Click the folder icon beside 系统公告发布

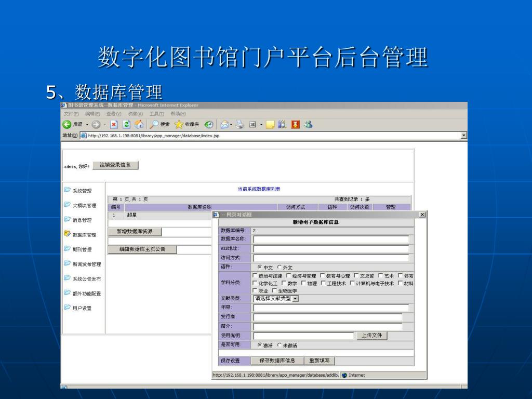tap(67, 278)
